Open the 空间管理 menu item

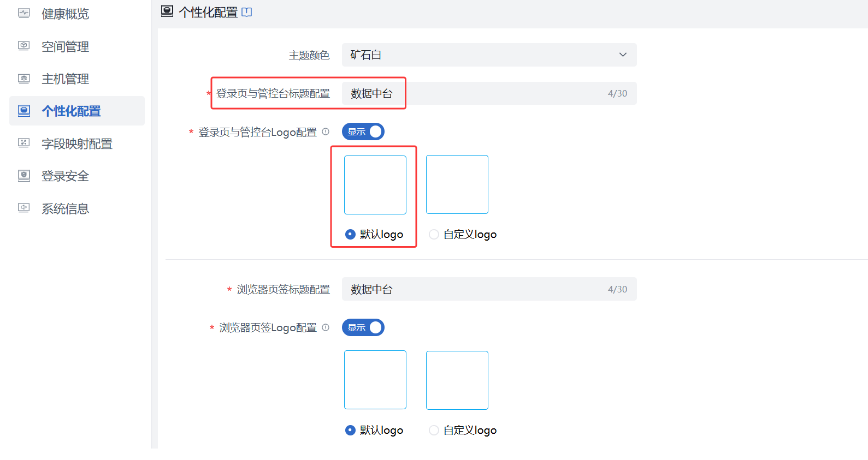pos(65,47)
